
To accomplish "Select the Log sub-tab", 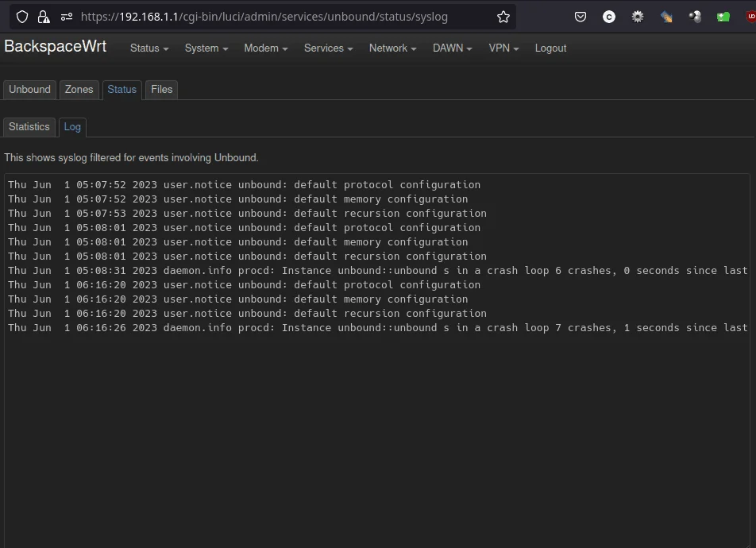I will 72,127.
